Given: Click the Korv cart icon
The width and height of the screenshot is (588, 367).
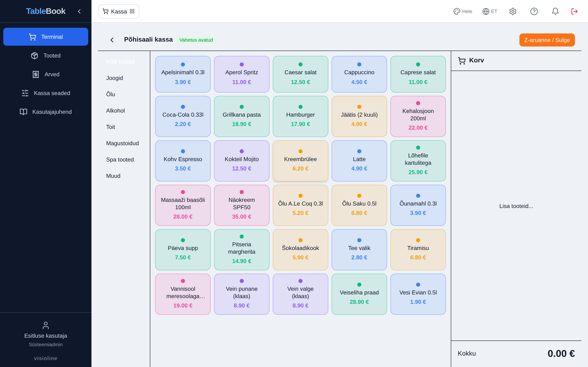Looking at the screenshot, I should [x=462, y=60].
